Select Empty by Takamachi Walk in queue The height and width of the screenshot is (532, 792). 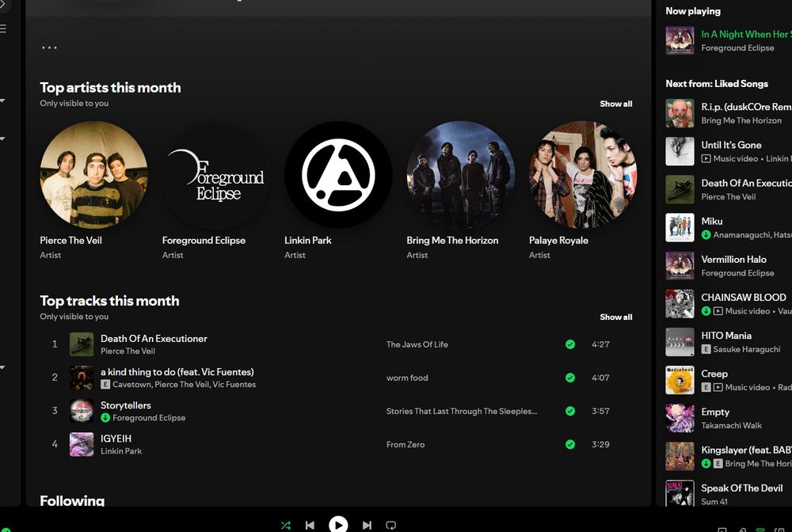(x=715, y=412)
